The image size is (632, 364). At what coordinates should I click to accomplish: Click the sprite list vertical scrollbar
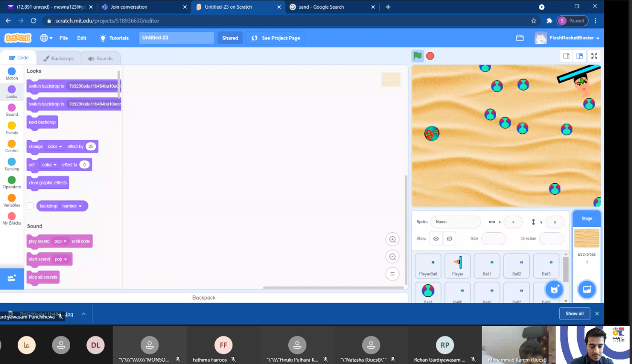pyautogui.click(x=566, y=270)
